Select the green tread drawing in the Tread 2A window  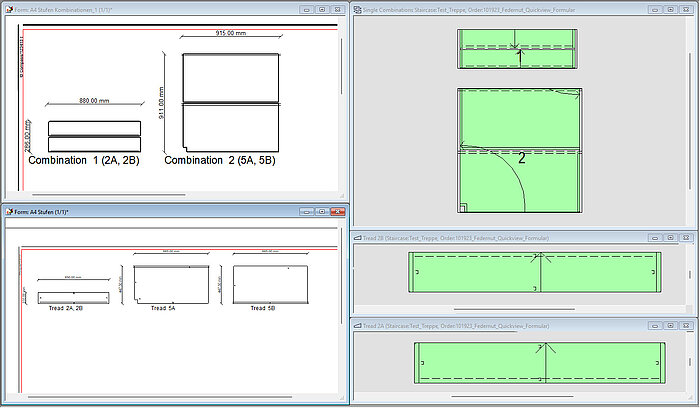pos(540,363)
